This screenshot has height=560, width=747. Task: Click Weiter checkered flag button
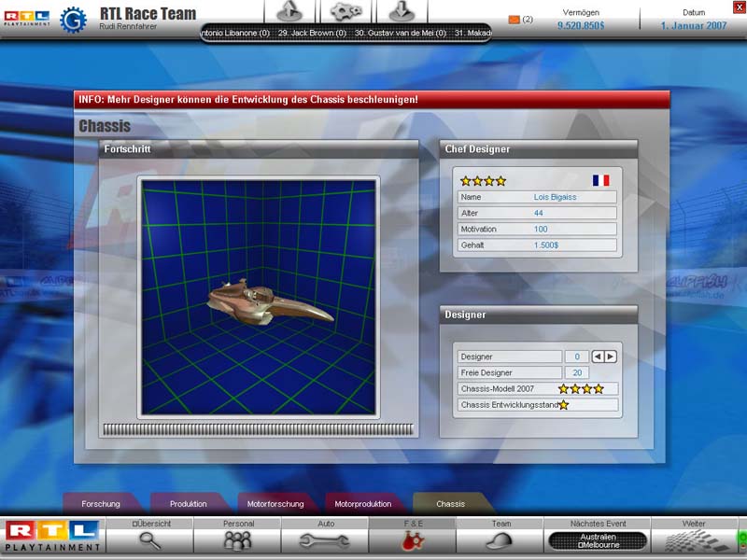click(x=694, y=535)
